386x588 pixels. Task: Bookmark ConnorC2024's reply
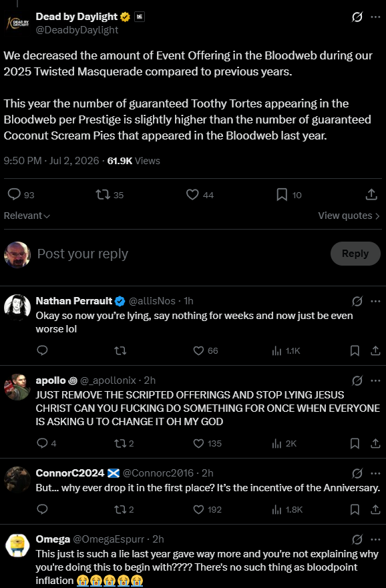[355, 510]
